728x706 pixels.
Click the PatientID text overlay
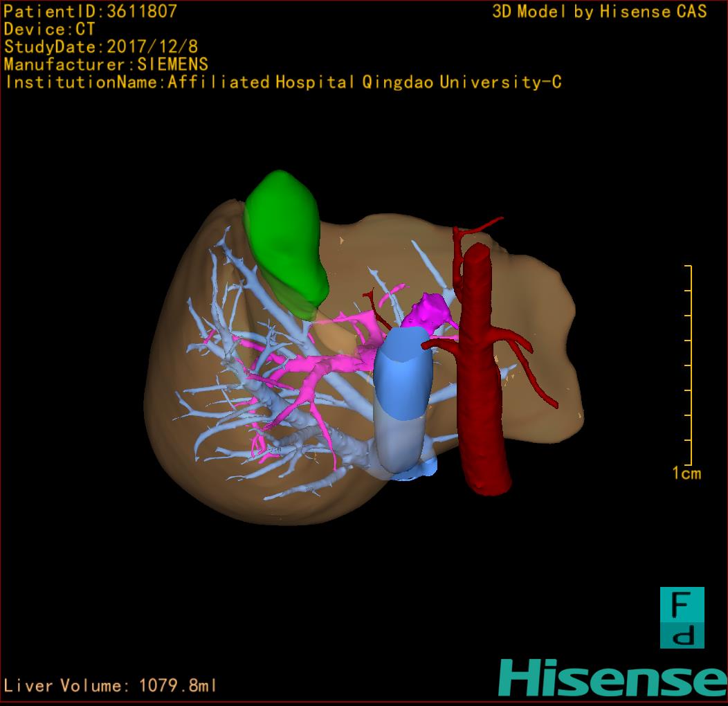tap(91, 12)
